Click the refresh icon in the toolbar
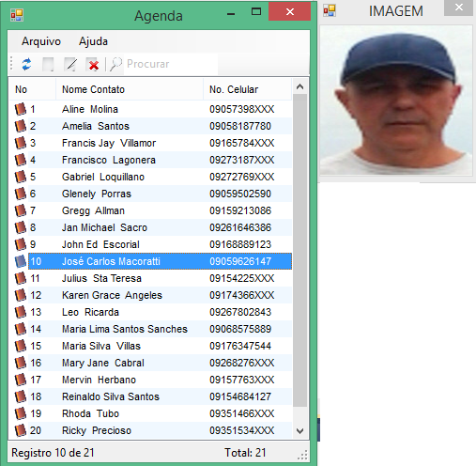 (x=26, y=64)
